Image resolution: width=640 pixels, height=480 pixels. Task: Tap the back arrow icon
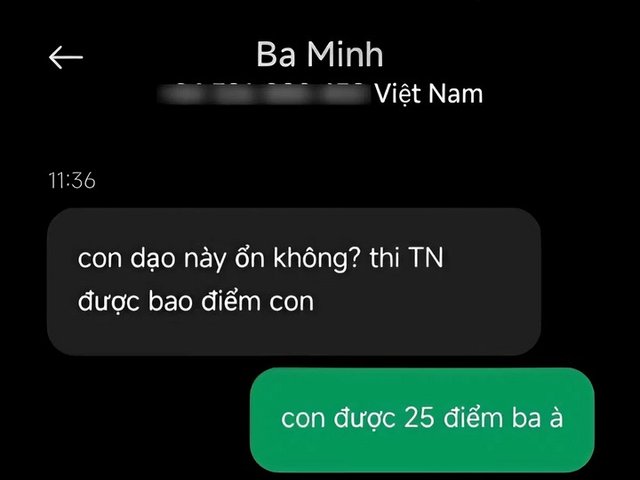(x=66, y=57)
